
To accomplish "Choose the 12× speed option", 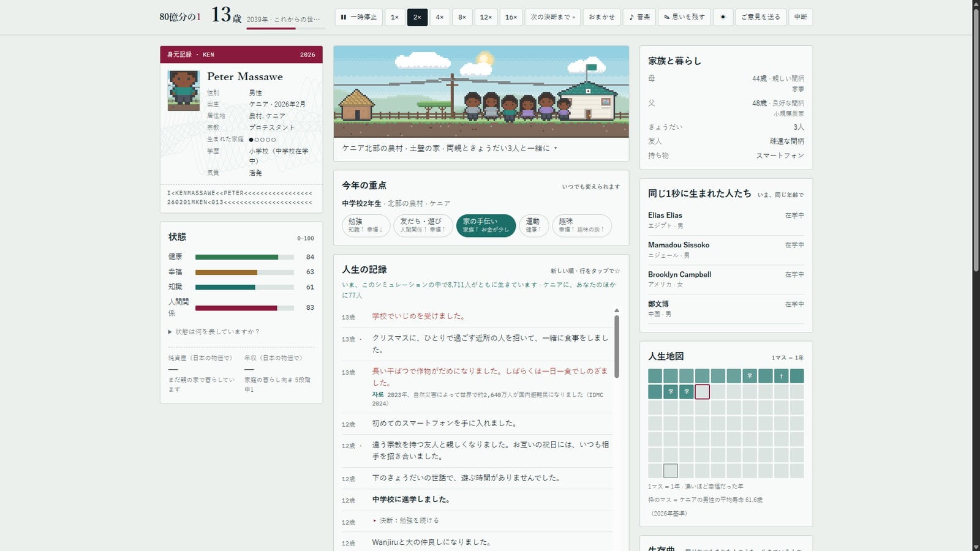I will 486,17.
